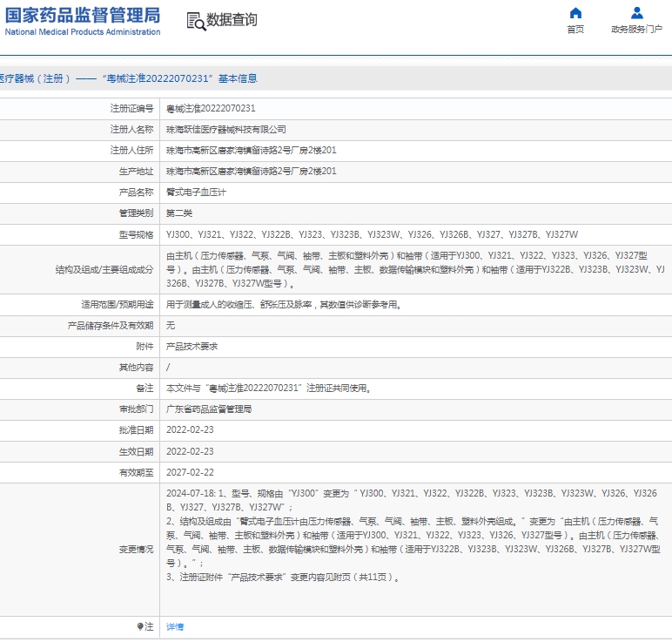This screenshot has width=672, height=642.
Task: Click the info bullet icon beside 注
Action: click(140, 626)
